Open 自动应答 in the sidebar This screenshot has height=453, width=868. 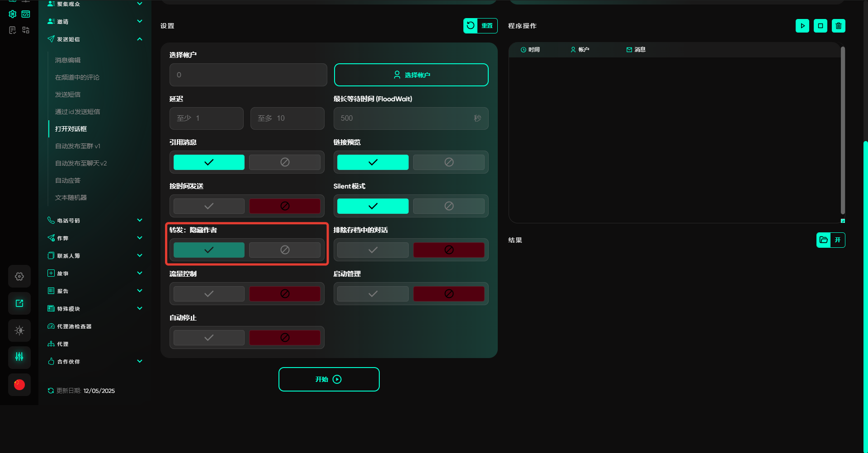tap(68, 180)
